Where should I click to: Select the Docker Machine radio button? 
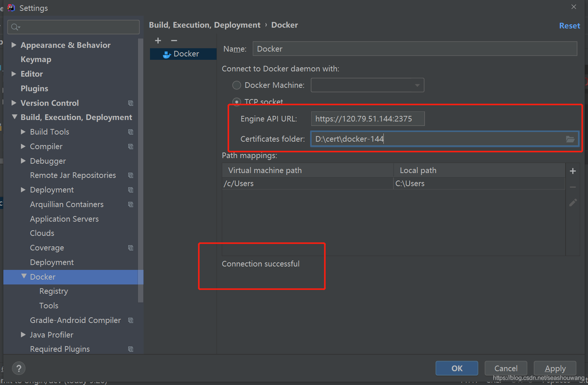point(236,85)
